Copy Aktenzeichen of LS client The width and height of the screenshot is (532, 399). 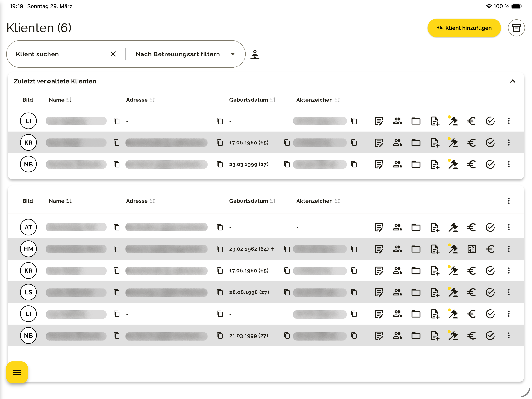[354, 292]
